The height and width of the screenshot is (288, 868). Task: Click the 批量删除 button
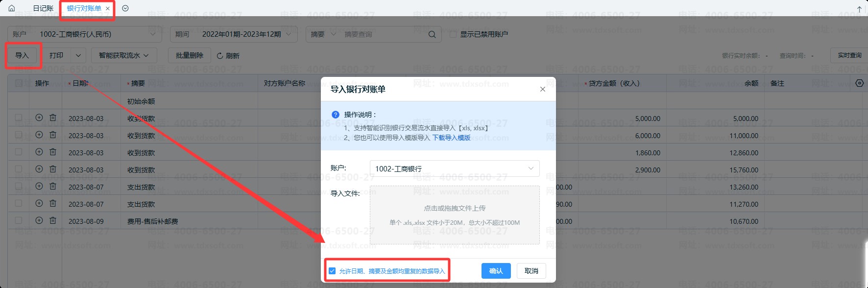coord(190,55)
